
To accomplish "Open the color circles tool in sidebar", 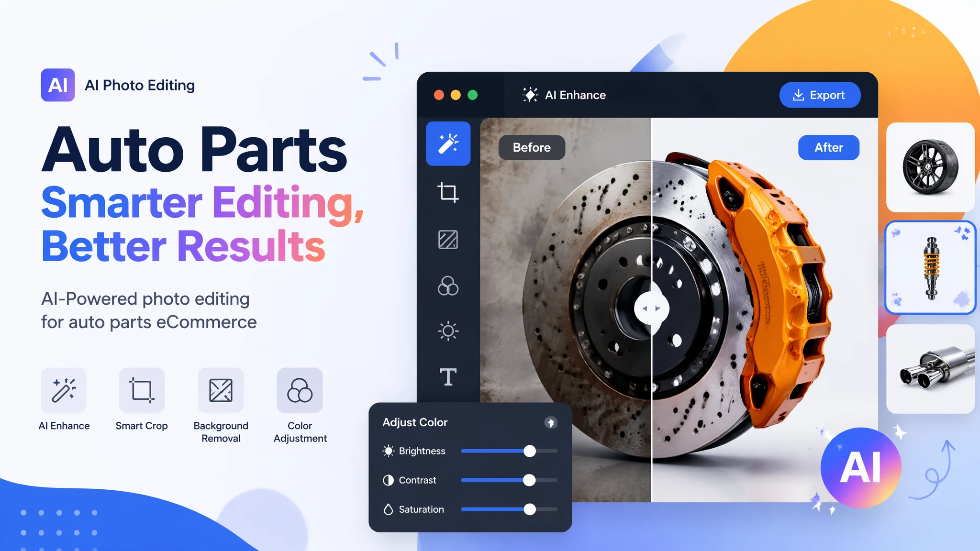I will (x=448, y=286).
